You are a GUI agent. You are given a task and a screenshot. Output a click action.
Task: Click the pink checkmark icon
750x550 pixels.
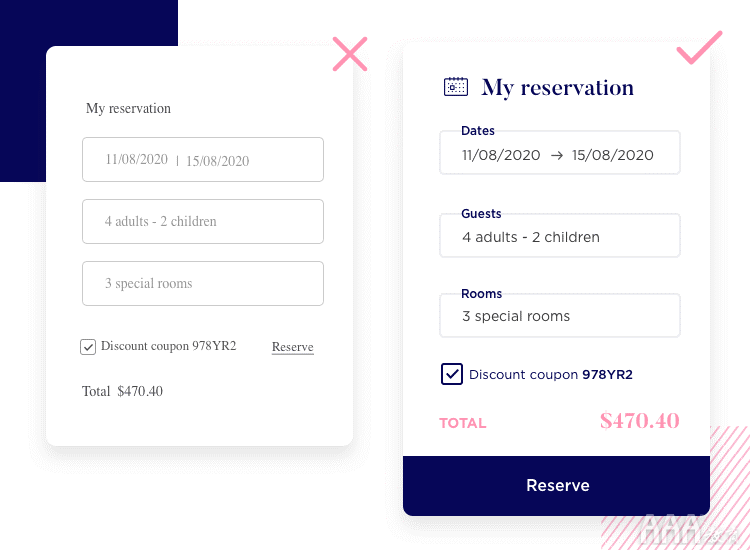click(699, 47)
